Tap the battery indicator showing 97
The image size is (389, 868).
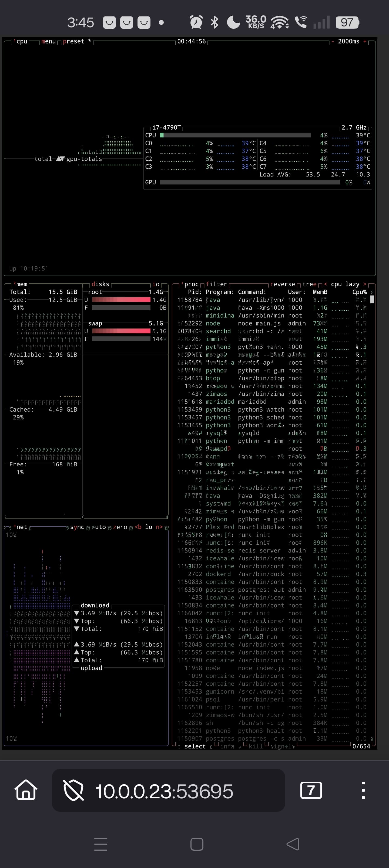pos(347,23)
